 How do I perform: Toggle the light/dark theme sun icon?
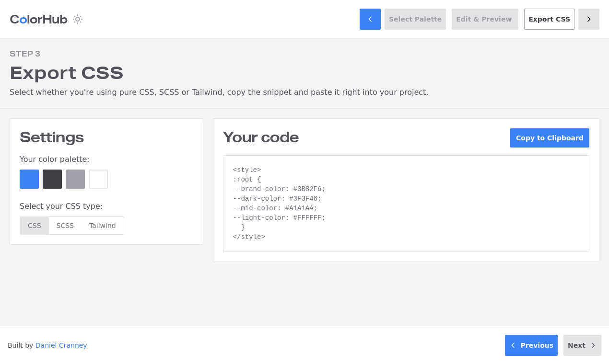point(78,19)
